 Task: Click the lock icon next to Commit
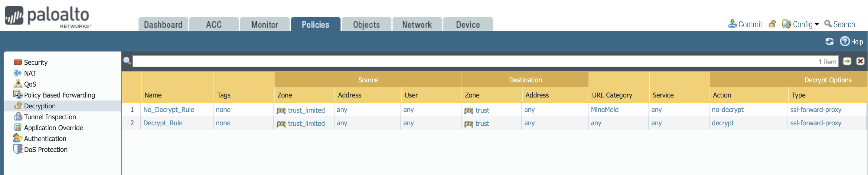pyautogui.click(x=772, y=24)
